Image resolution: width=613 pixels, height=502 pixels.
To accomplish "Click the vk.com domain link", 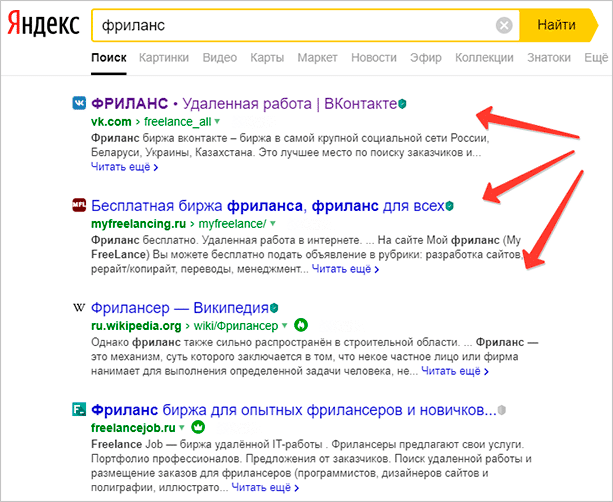I will click(x=111, y=122).
